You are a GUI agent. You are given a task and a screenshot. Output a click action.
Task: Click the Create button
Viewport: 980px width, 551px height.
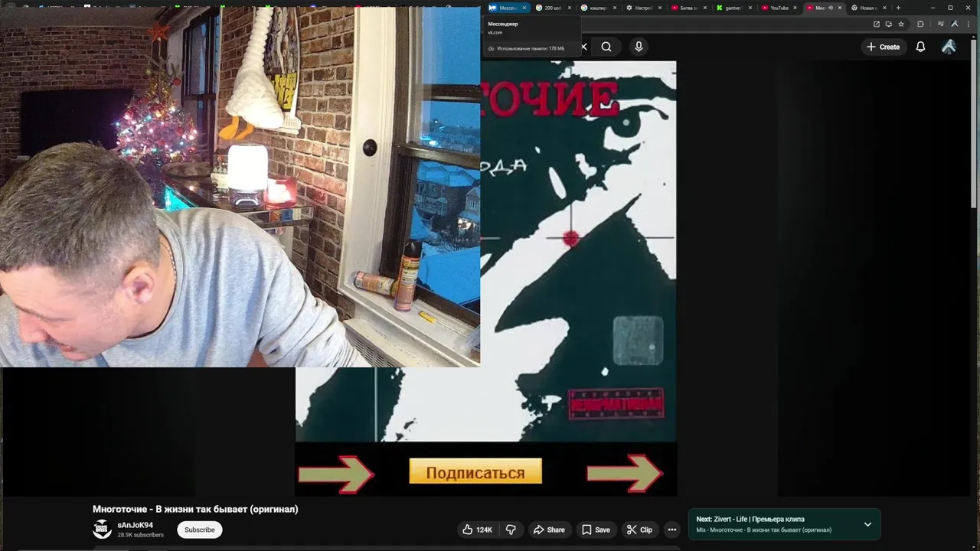[x=883, y=47]
